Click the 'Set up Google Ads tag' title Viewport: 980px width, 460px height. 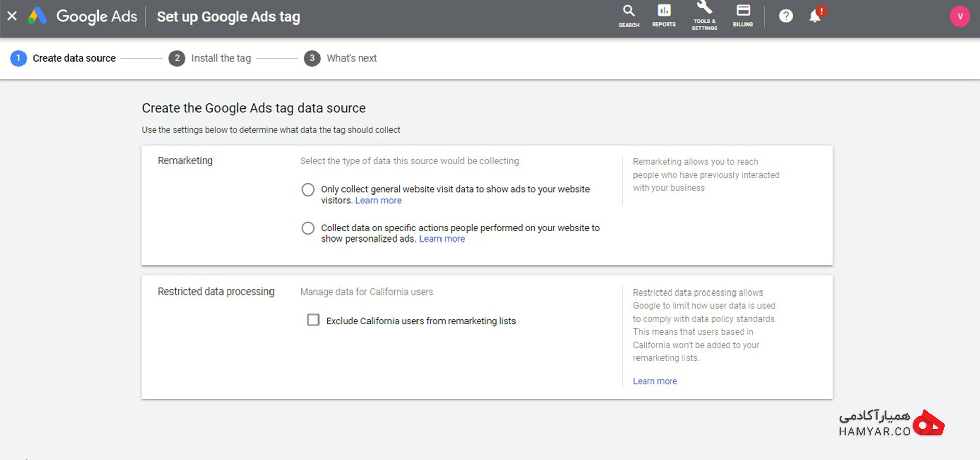pos(228,17)
